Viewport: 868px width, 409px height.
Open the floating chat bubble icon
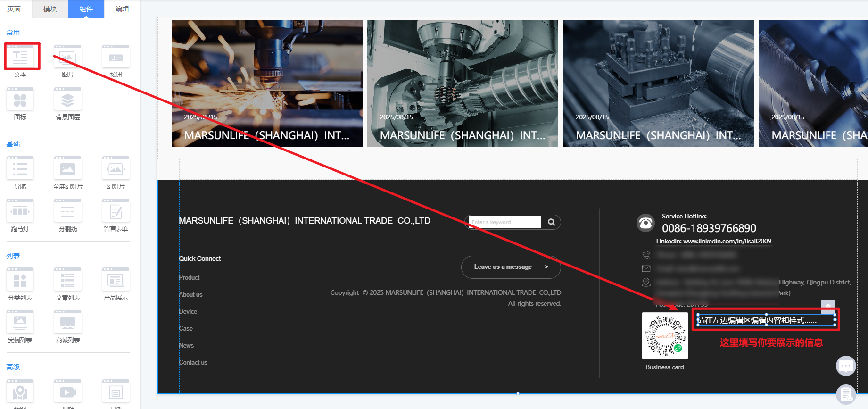pyautogui.click(x=846, y=366)
